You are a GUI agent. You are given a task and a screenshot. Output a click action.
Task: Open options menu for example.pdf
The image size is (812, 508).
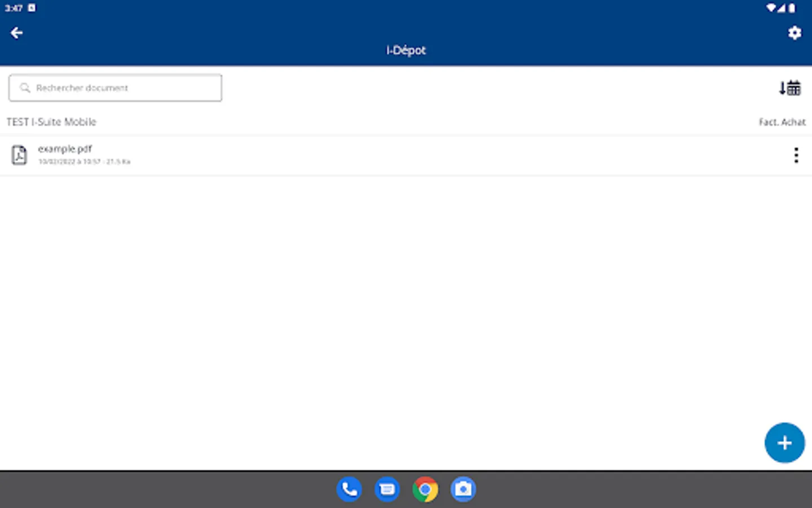click(x=796, y=155)
